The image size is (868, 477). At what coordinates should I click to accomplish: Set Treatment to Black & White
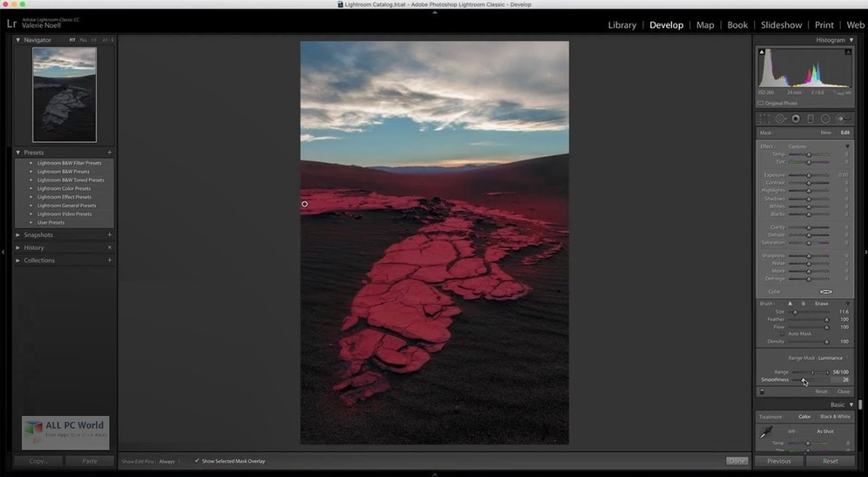click(x=835, y=417)
